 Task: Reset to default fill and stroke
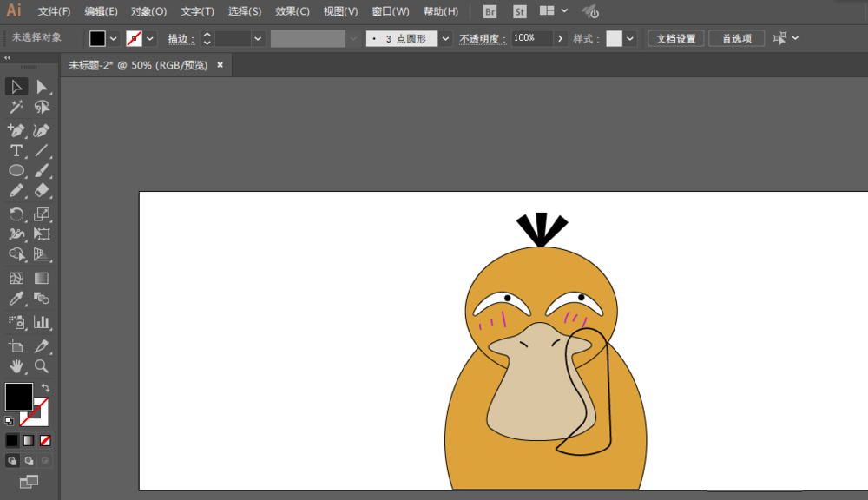[x=9, y=421]
